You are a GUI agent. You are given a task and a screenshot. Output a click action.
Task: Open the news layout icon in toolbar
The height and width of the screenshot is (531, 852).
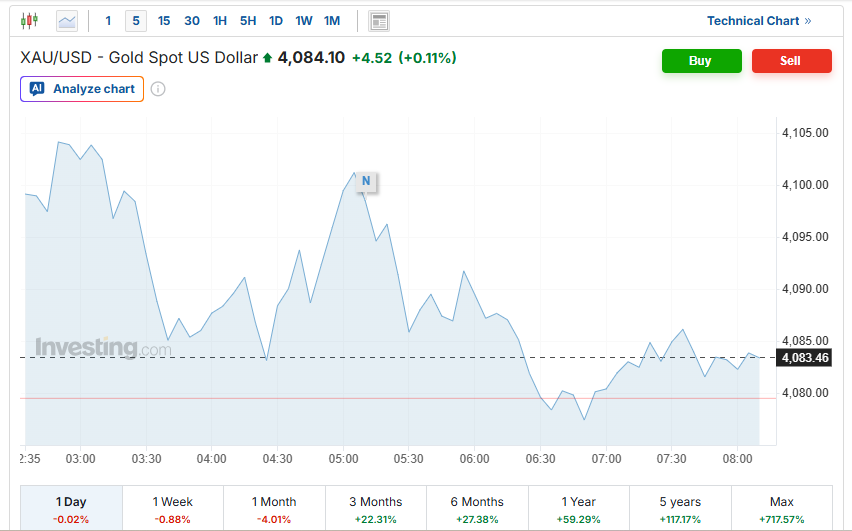[x=379, y=21]
